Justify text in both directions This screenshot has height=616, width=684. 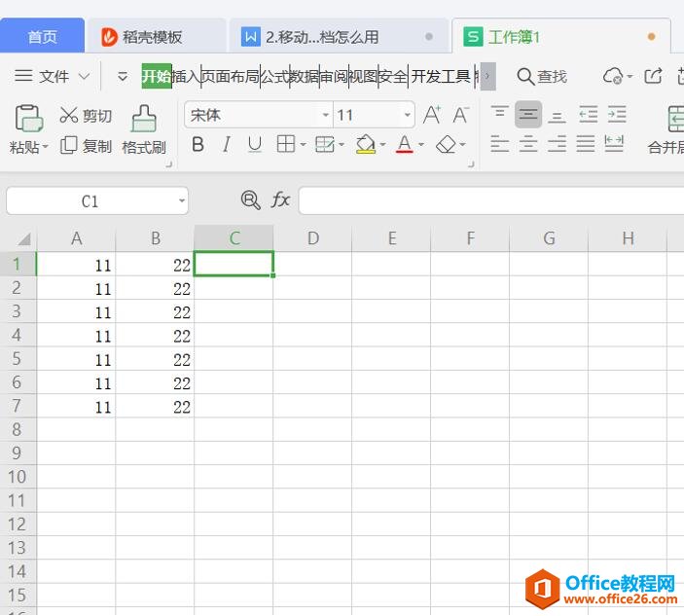[586, 144]
